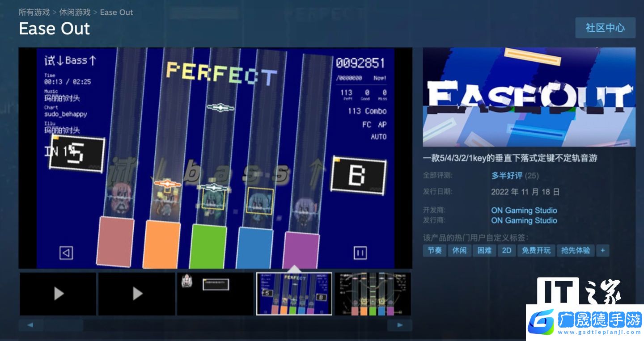Click the 113 Combo text in screenshot
The height and width of the screenshot is (341, 644).
(x=367, y=111)
